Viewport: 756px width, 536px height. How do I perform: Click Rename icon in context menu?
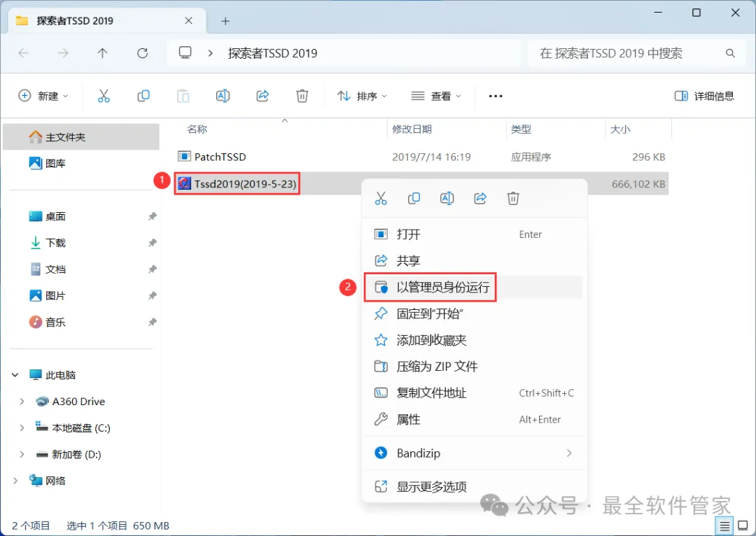point(447,198)
